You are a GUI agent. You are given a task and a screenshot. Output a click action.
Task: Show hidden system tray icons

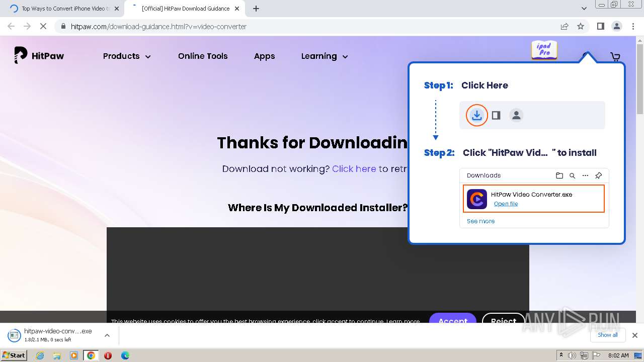tap(561, 355)
